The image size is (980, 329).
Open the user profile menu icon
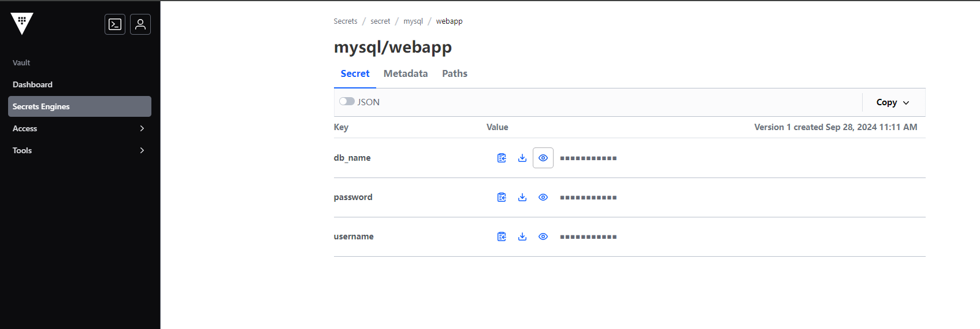(140, 24)
